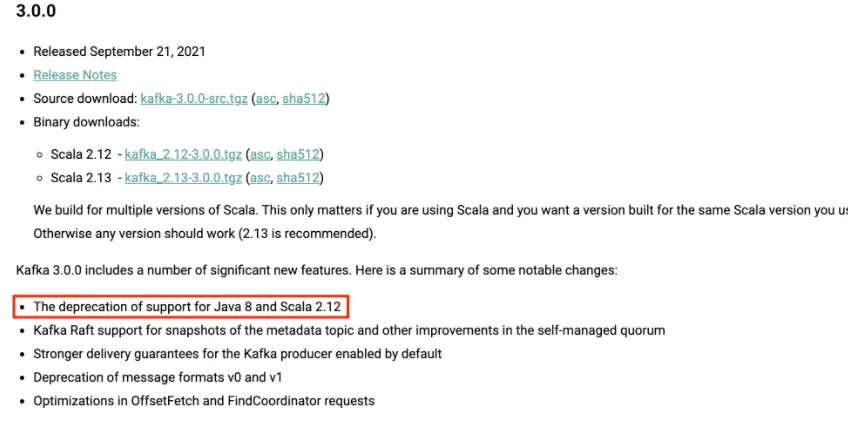Open asc signature for Scala 2.13 binary
This screenshot has width=848, height=432.
259,178
